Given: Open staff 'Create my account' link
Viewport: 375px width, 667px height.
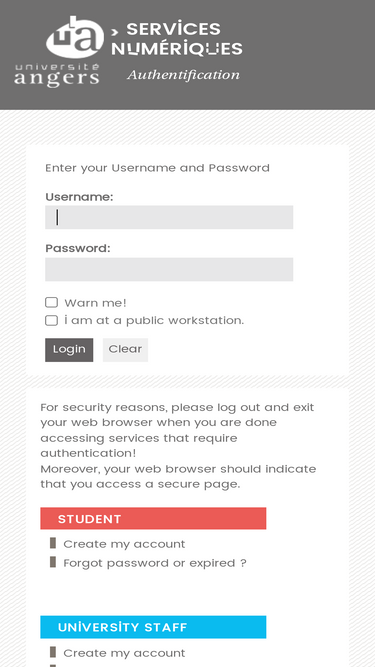Looking at the screenshot, I should tap(124, 653).
